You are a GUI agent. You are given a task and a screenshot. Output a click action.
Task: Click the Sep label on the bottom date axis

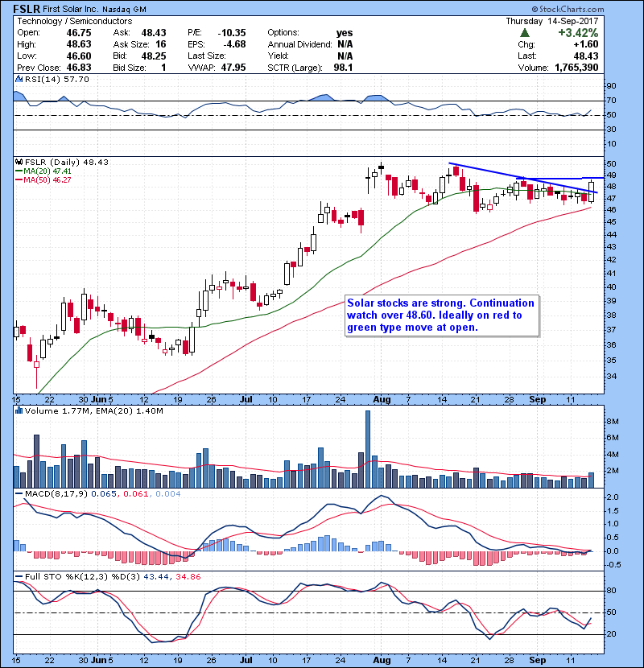coord(537,660)
